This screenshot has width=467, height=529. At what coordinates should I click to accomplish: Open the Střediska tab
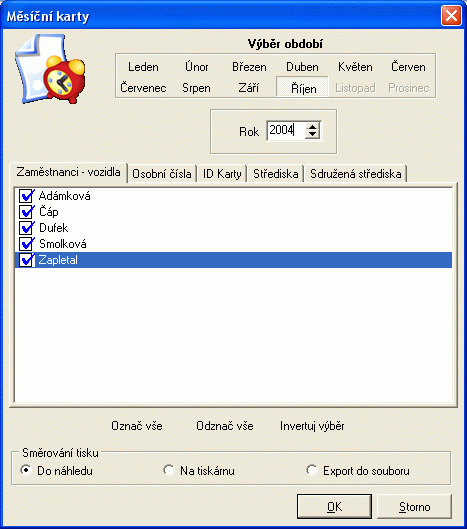[x=276, y=174]
